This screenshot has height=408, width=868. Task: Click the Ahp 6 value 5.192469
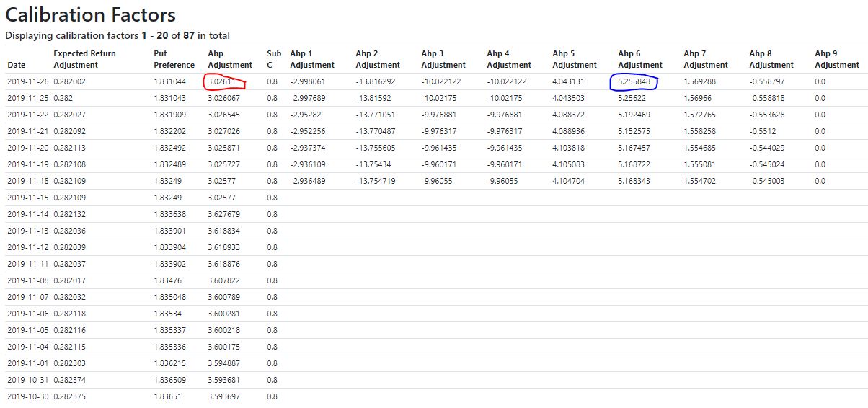click(634, 115)
